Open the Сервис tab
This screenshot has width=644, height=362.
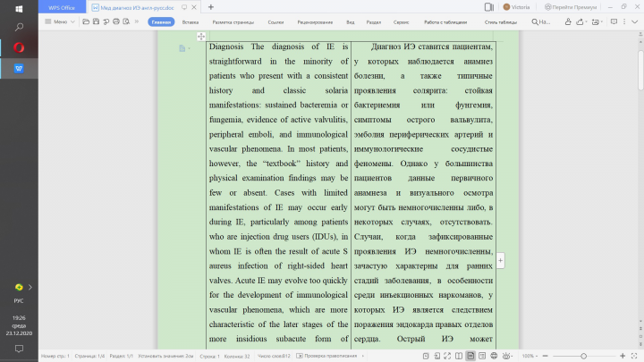[x=401, y=22]
